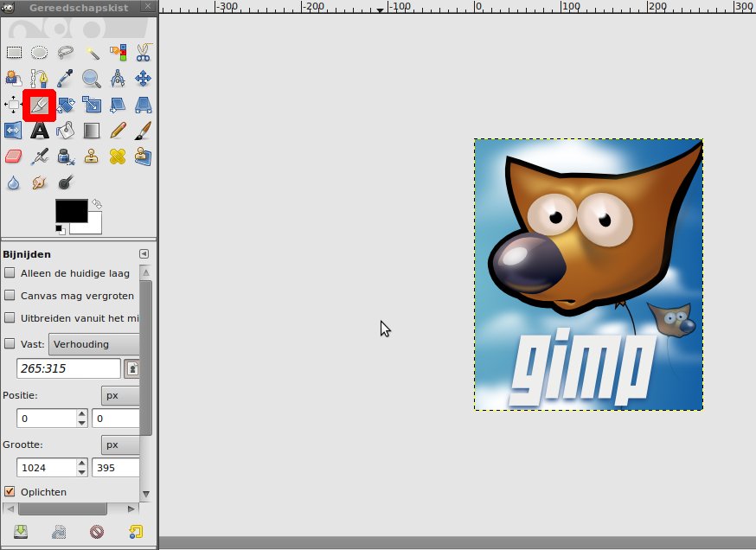This screenshot has height=550, width=756.
Task: Click horizontal scrollbar right arrow in options
Action: (x=131, y=508)
